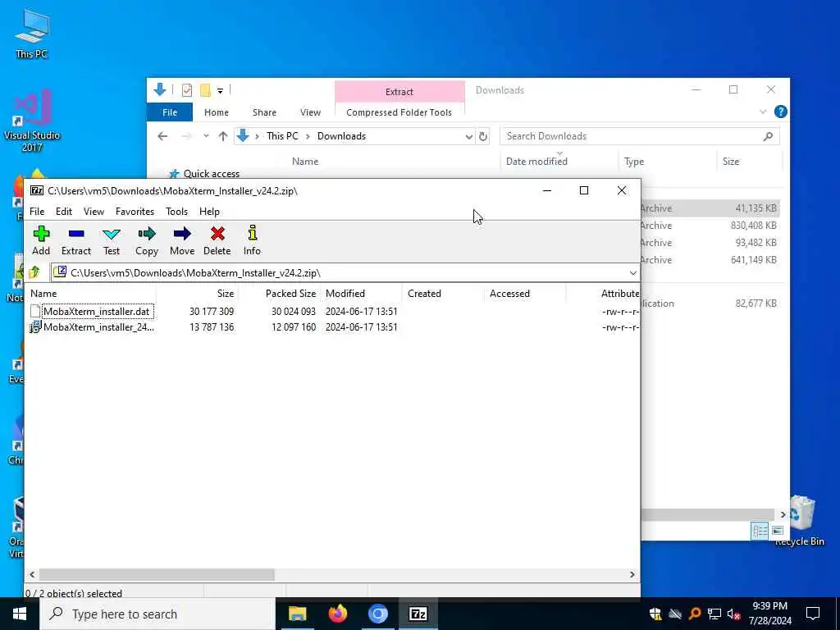Extract files using the Extract toolbar icon

[76, 240]
